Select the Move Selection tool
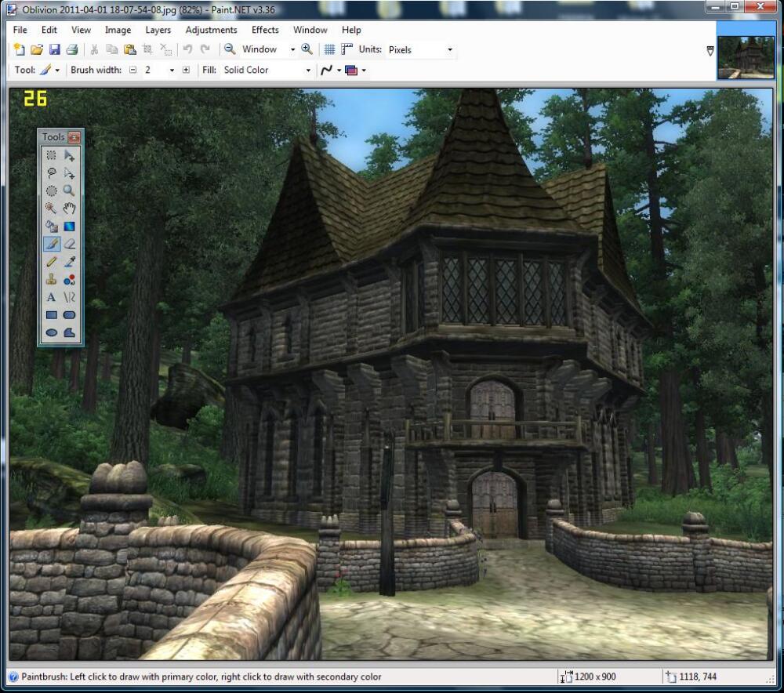This screenshot has height=693, width=784. [x=70, y=173]
